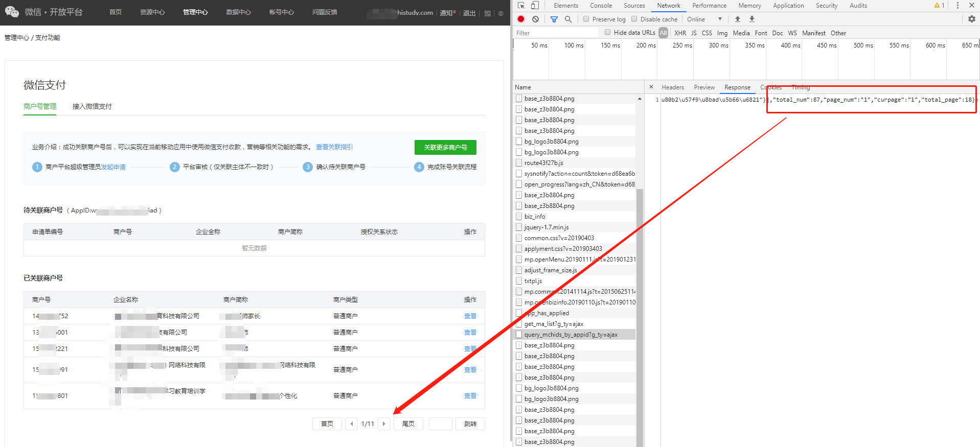Click the page number input box
Screen dimensions: 980x447
tap(440, 424)
